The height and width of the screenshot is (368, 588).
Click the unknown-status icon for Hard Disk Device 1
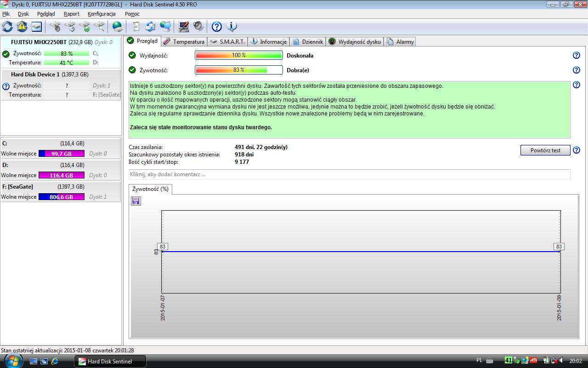point(6,86)
